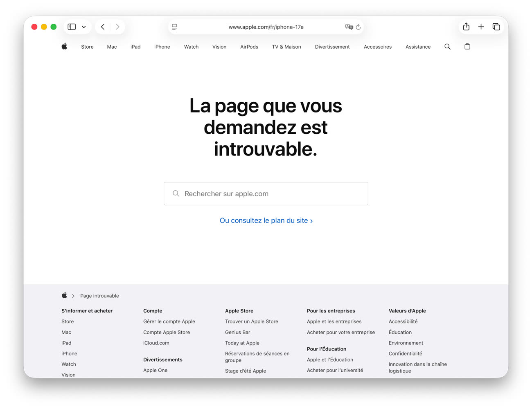Open 'Gérer le compte Apple' footer link
Image resolution: width=532 pixels, height=409 pixels.
(x=169, y=321)
